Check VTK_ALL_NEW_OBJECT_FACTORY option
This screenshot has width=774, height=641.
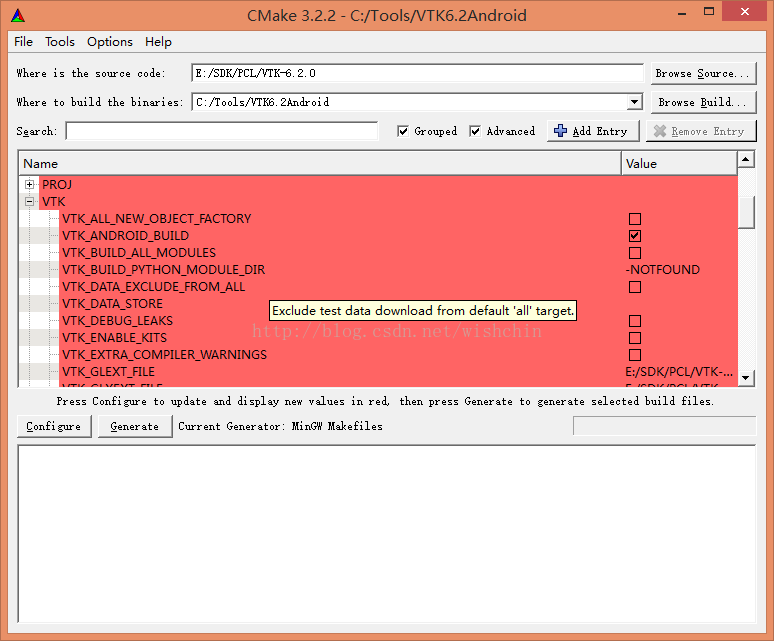[635, 219]
